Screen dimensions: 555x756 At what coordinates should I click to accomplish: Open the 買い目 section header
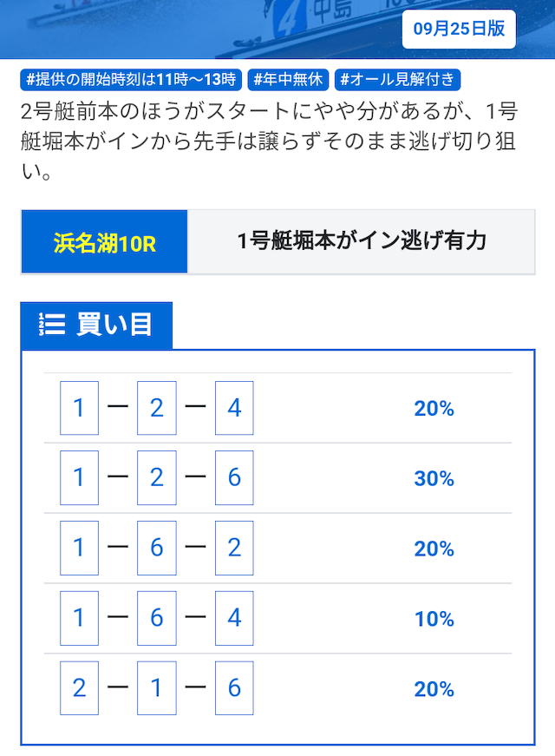pyautogui.click(x=114, y=325)
